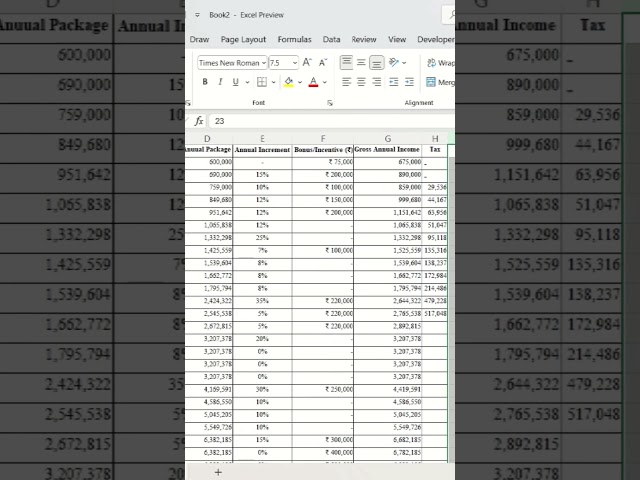Open fill color dropdown arrow
Screen dimensions: 640x480
click(x=300, y=82)
